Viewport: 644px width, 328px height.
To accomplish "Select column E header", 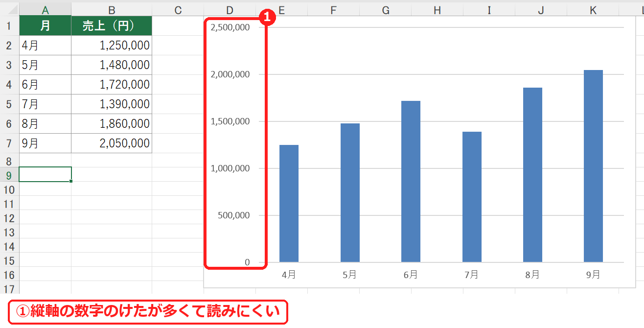I will [281, 9].
